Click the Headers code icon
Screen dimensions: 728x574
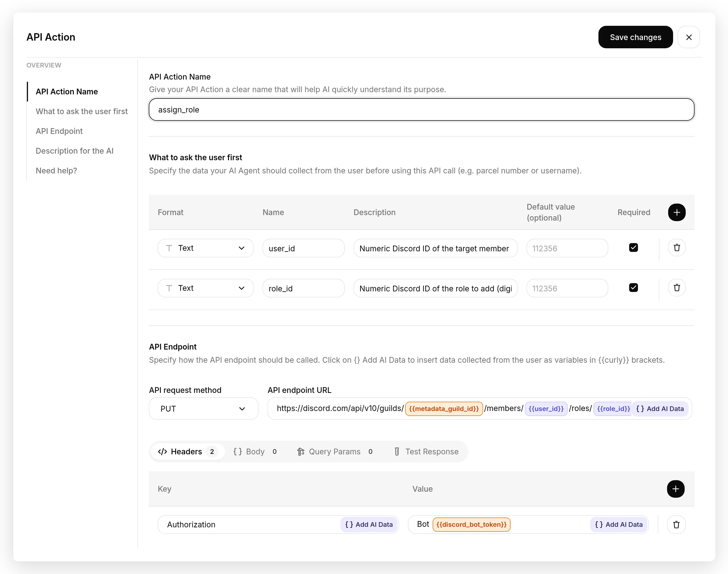(x=163, y=451)
